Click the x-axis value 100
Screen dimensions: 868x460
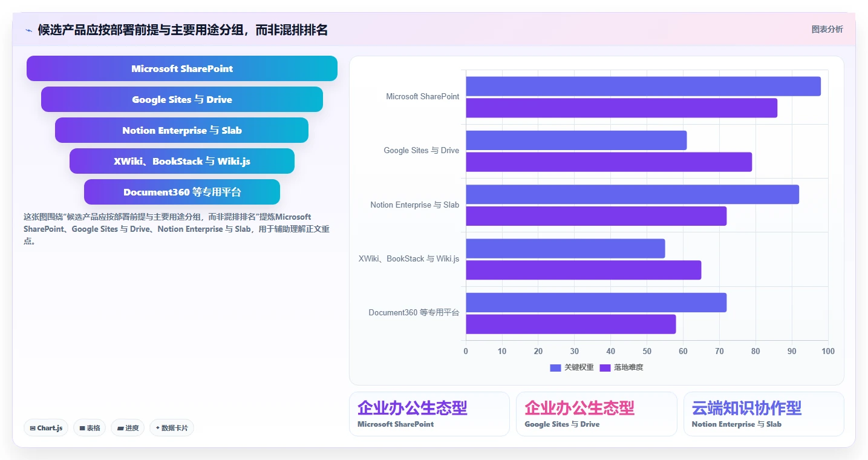(828, 351)
